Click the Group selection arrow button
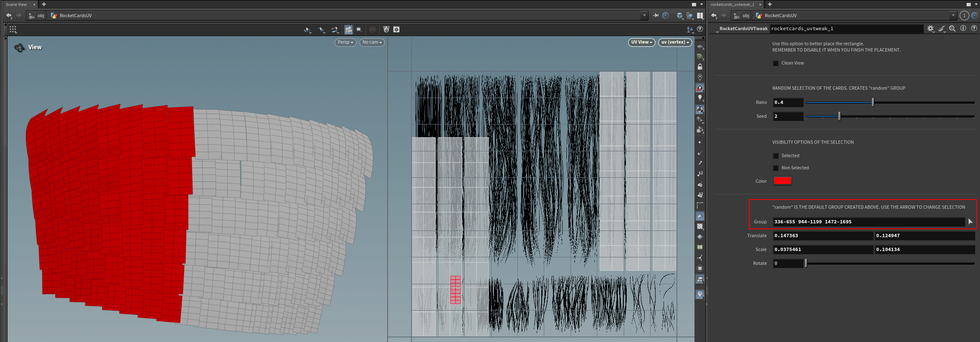Viewport: 980px width, 342px height. [x=970, y=222]
